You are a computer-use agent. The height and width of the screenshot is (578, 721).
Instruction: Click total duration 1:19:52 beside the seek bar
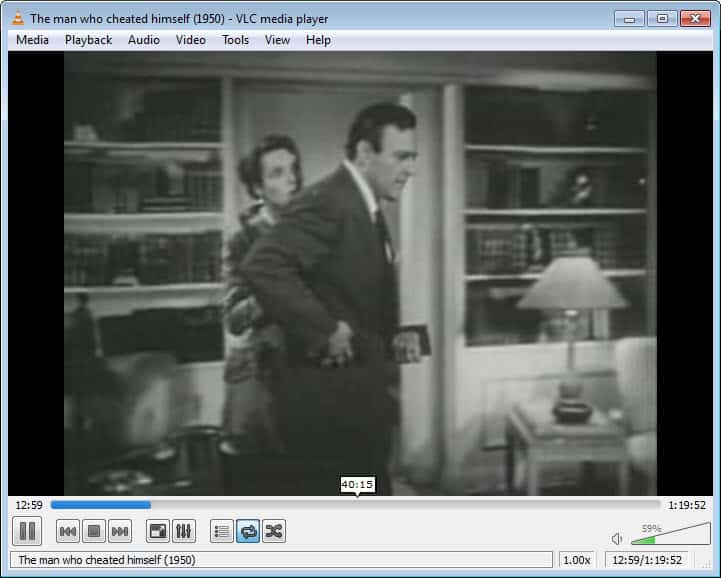[x=687, y=505]
